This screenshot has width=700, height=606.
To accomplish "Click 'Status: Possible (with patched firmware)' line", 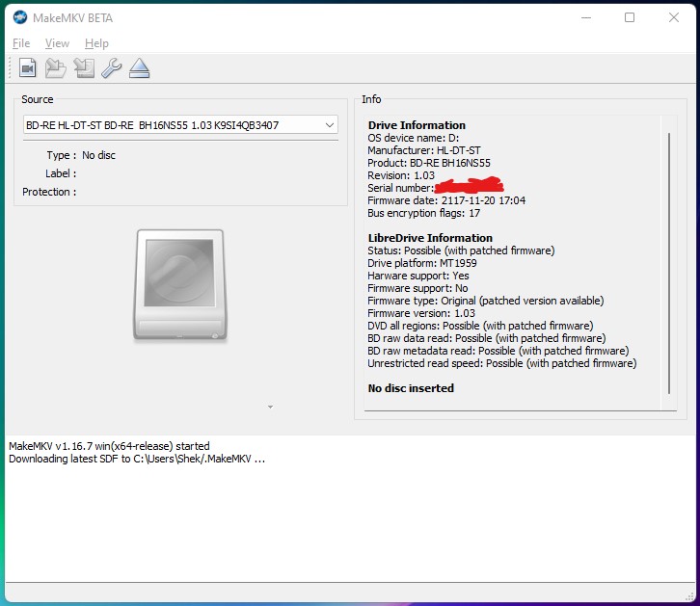I will tap(461, 250).
